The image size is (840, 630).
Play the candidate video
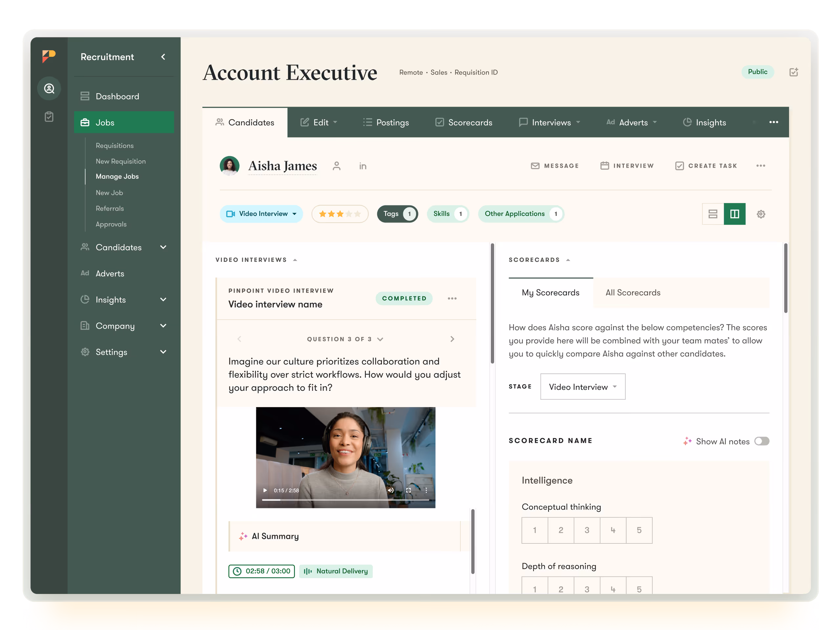tap(265, 490)
